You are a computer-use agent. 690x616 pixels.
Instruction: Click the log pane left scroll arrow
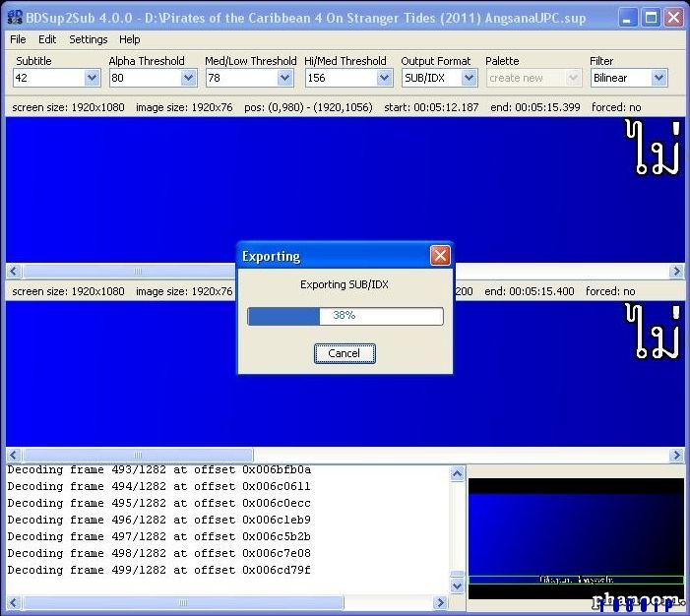pyautogui.click(x=13, y=602)
